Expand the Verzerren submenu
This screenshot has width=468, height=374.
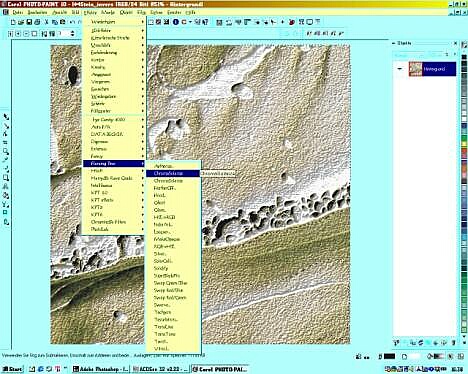click(x=113, y=82)
